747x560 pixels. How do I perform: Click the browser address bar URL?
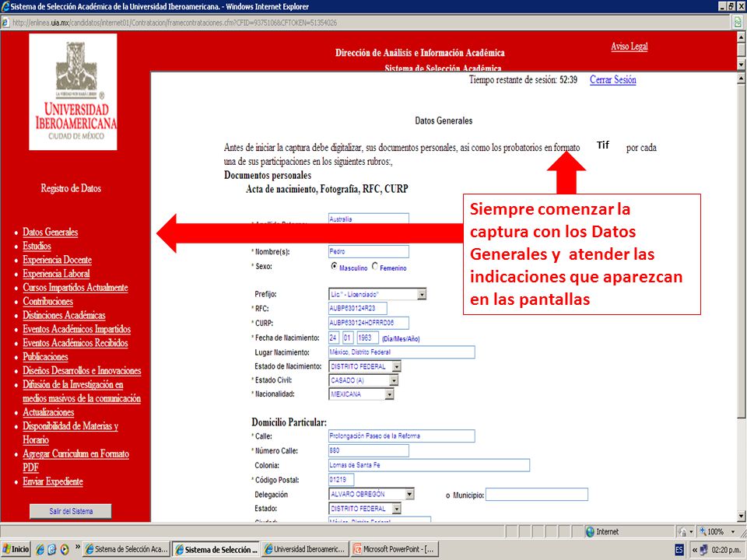(x=174, y=23)
